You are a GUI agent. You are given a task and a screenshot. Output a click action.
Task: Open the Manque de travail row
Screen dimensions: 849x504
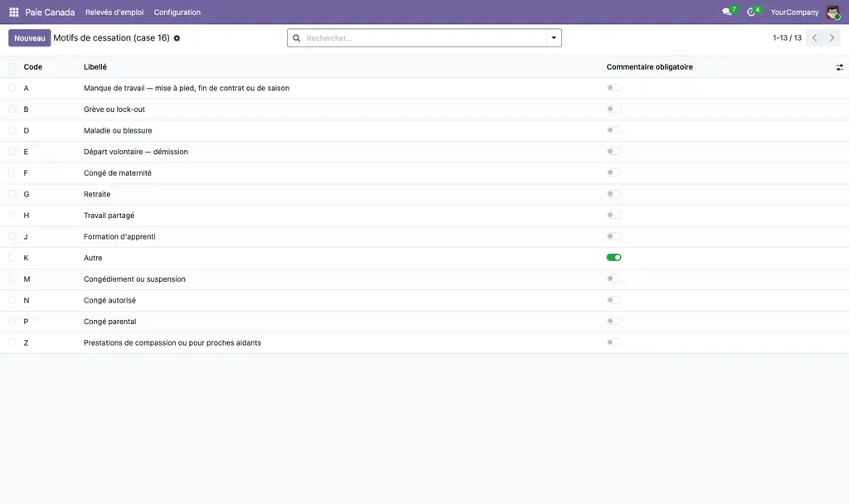coord(424,88)
